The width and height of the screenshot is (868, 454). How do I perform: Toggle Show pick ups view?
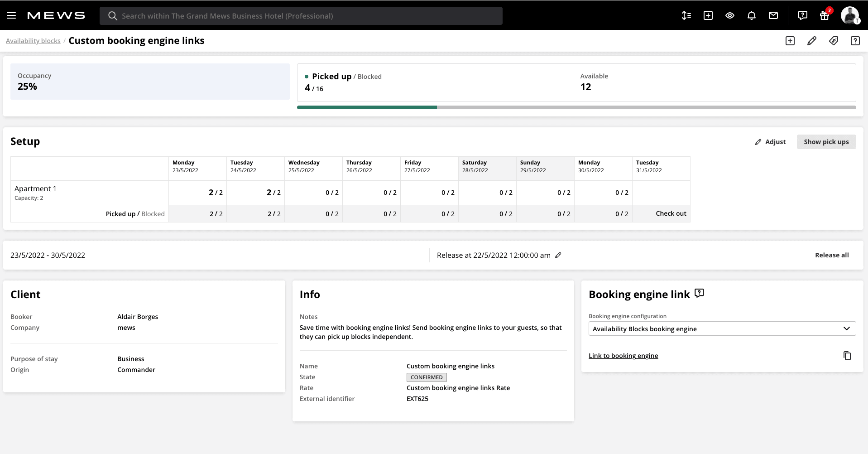click(826, 141)
